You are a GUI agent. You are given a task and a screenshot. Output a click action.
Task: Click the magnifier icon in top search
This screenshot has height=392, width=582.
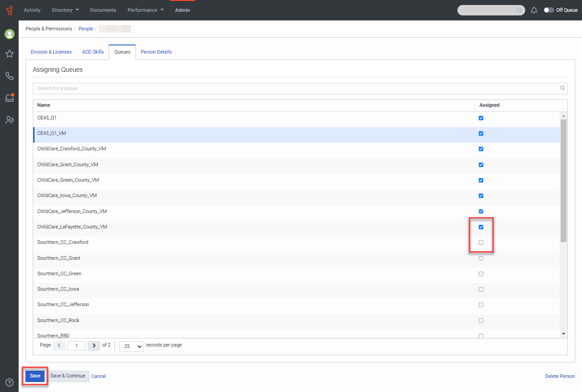tap(519, 10)
